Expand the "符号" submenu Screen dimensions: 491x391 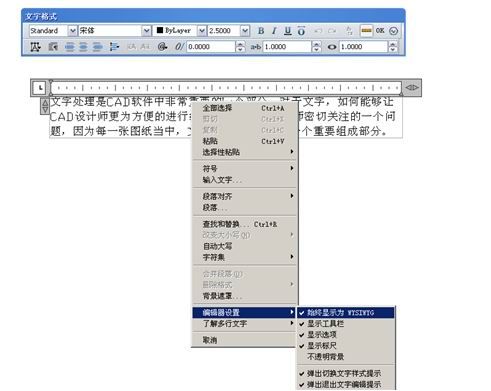pyautogui.click(x=245, y=169)
